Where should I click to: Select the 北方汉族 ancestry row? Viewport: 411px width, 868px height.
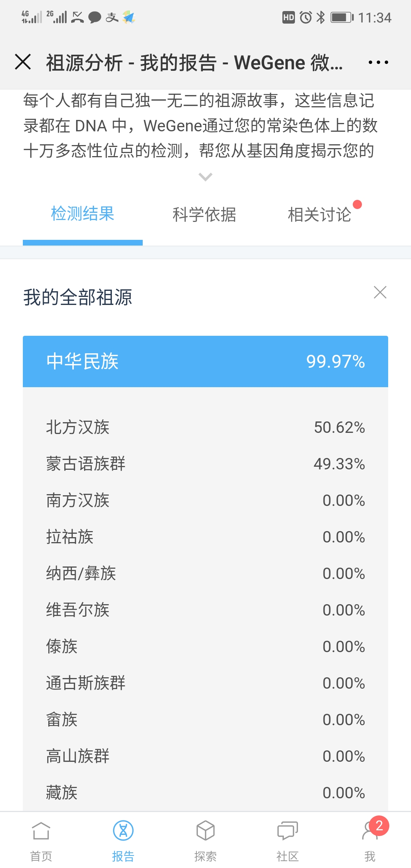tap(205, 427)
